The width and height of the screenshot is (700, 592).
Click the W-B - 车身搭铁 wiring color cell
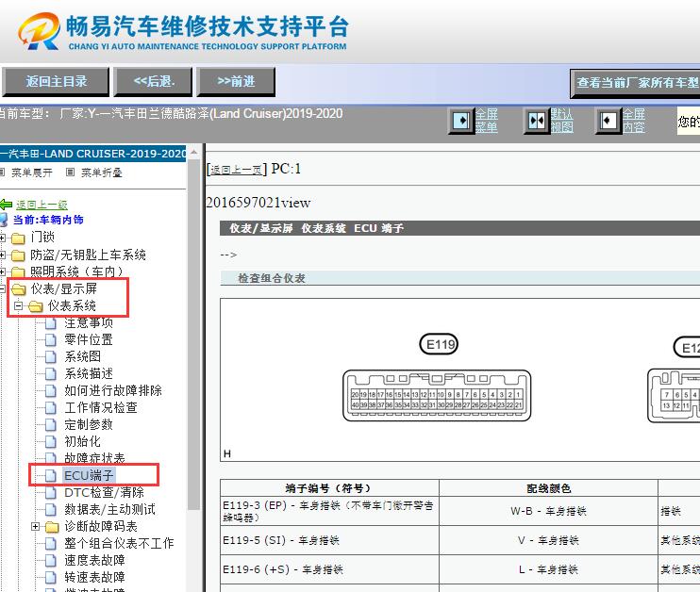pos(548,511)
